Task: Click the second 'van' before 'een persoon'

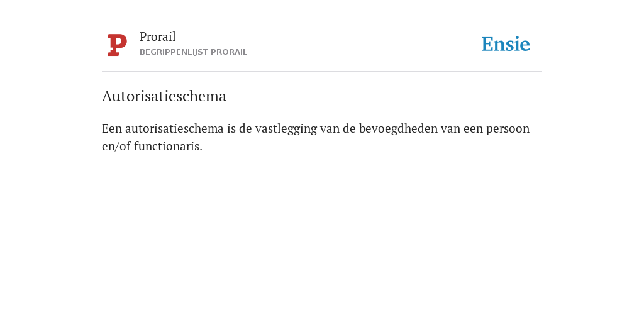Action: pyautogui.click(x=450, y=129)
